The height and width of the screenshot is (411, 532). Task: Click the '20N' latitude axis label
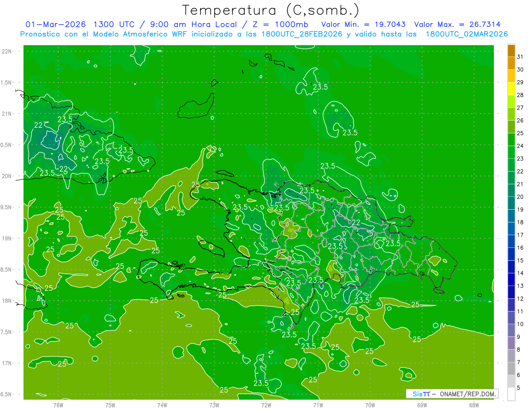click(x=7, y=176)
